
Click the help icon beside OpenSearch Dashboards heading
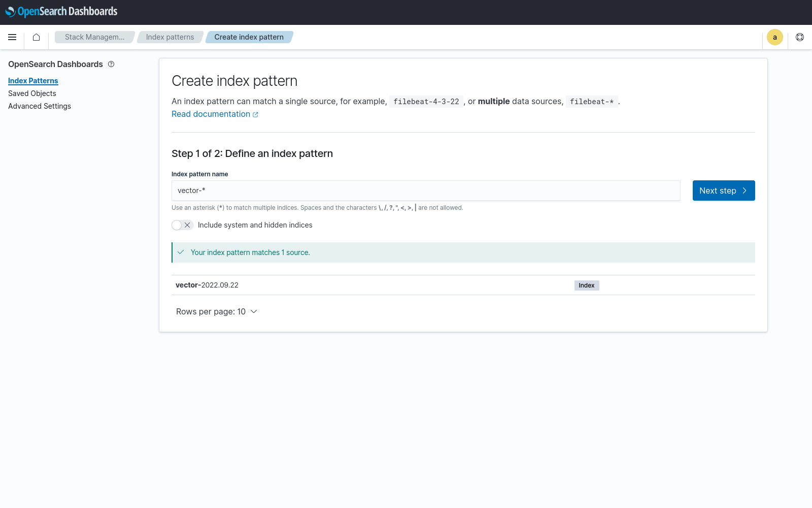pos(111,64)
